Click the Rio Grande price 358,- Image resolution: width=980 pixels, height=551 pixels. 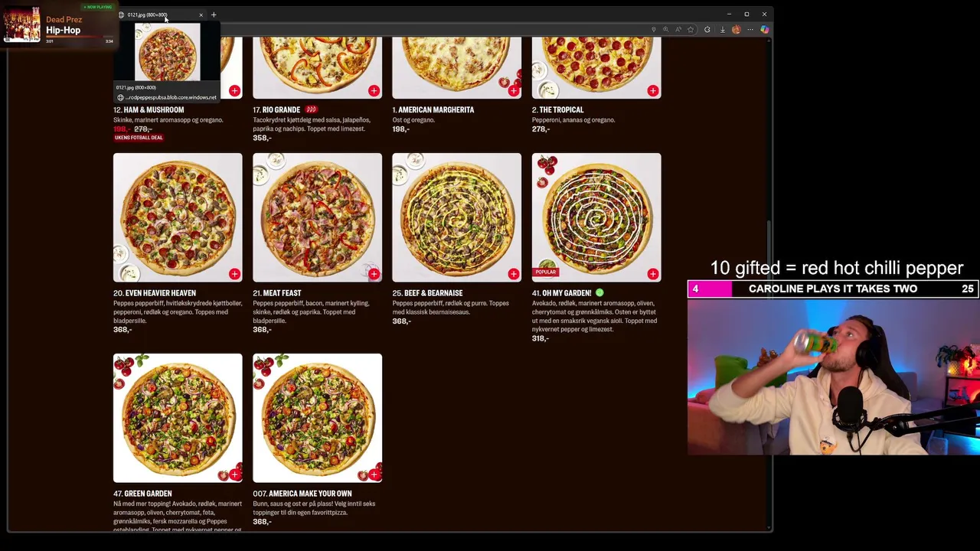click(x=262, y=138)
